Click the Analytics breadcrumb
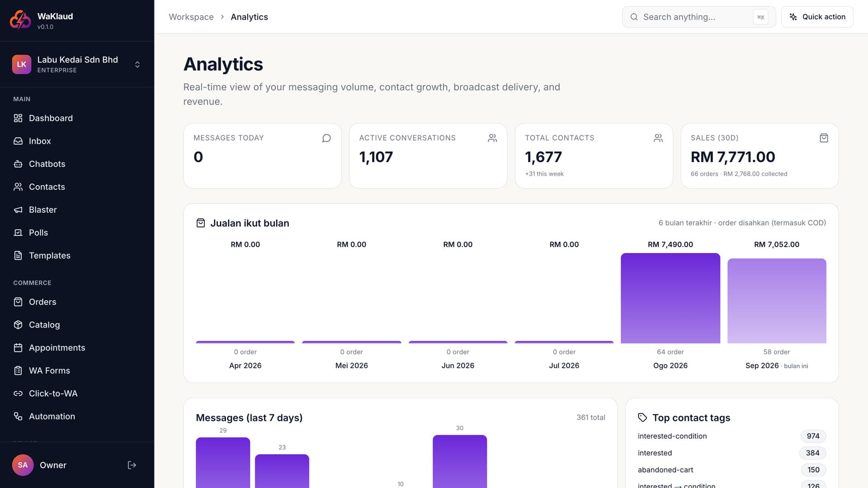Screen dimensions: 868x488 [249, 17]
